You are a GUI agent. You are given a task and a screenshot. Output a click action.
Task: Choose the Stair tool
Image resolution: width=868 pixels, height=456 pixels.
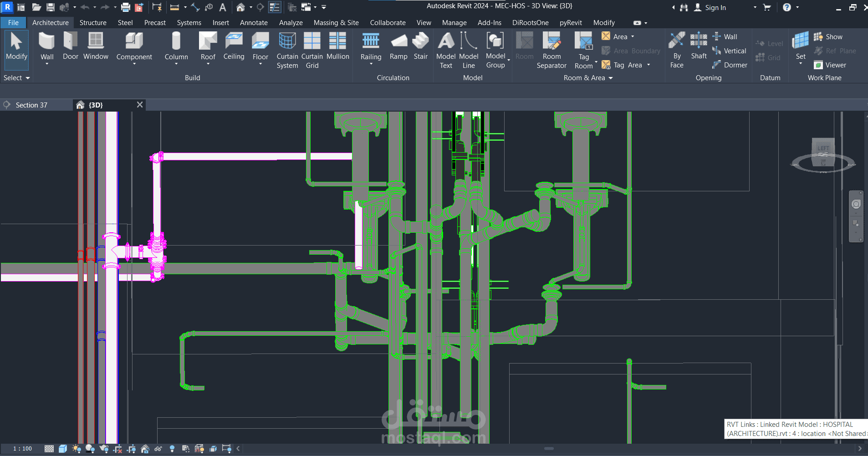[x=420, y=46]
